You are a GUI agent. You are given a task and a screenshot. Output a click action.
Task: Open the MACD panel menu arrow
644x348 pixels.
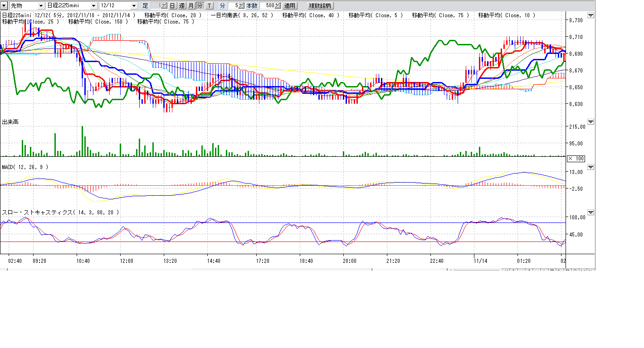tap(590, 167)
